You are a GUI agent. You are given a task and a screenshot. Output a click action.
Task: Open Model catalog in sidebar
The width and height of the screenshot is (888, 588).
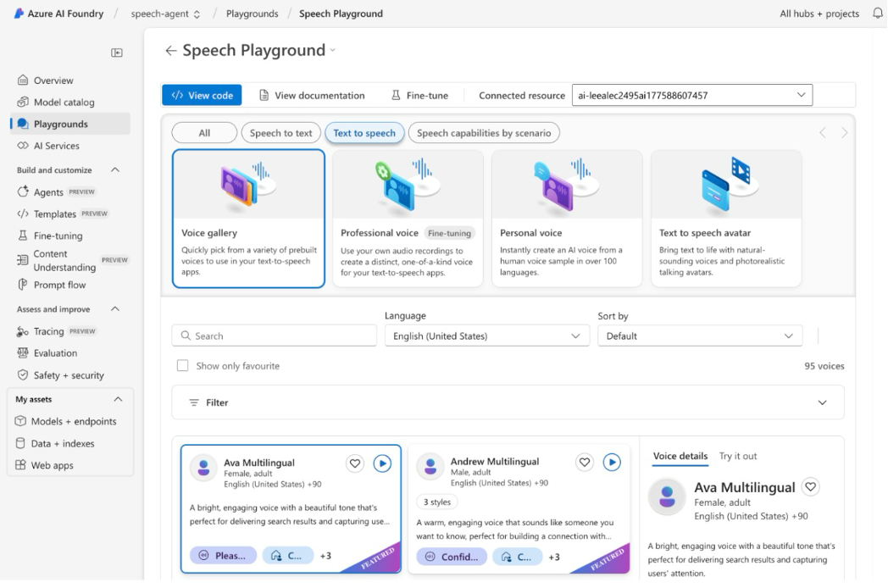pyautogui.click(x=56, y=102)
